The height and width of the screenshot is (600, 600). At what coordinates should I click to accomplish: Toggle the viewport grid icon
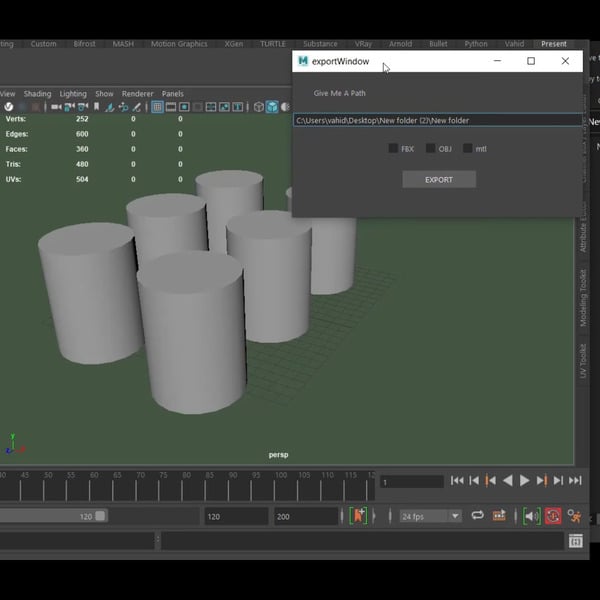(x=158, y=107)
